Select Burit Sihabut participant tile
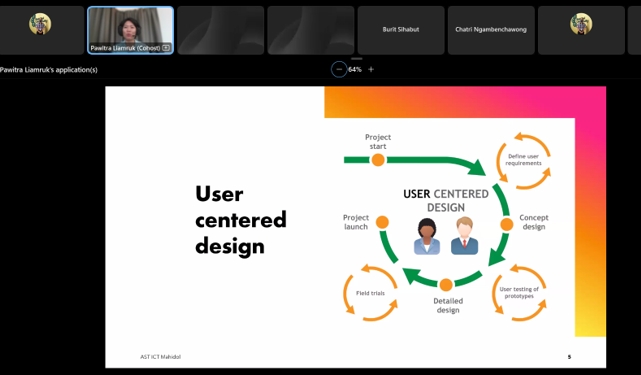Image resolution: width=641 pixels, height=375 pixels. point(401,30)
